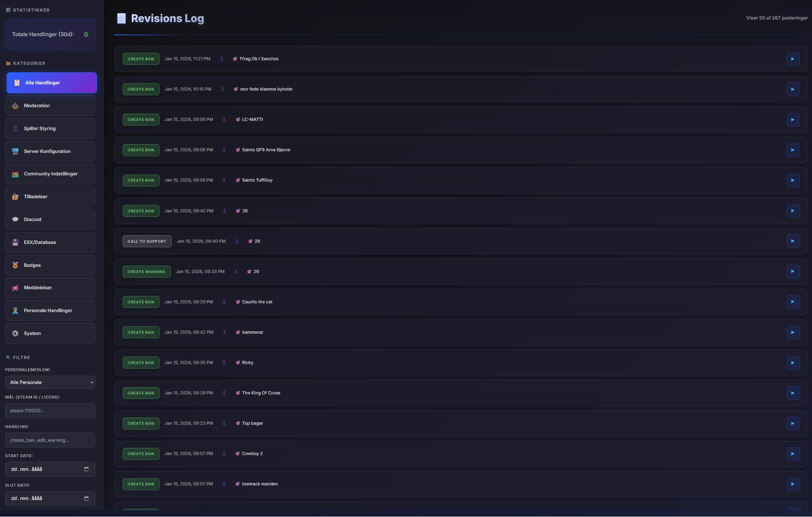This screenshot has width=812, height=517.
Task: Expand the kammerat ban entry
Action: 793,332
